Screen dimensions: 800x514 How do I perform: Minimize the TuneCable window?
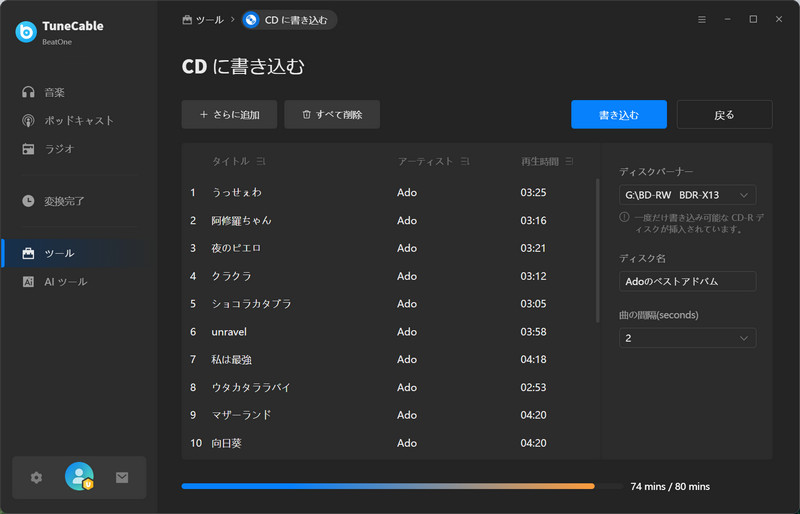pos(728,19)
